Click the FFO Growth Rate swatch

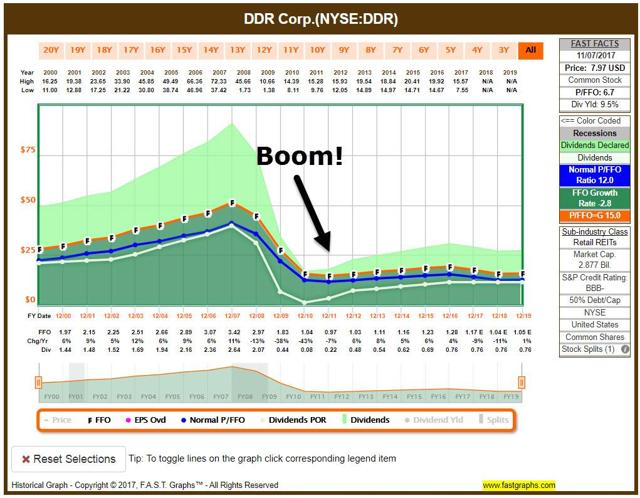(595, 198)
